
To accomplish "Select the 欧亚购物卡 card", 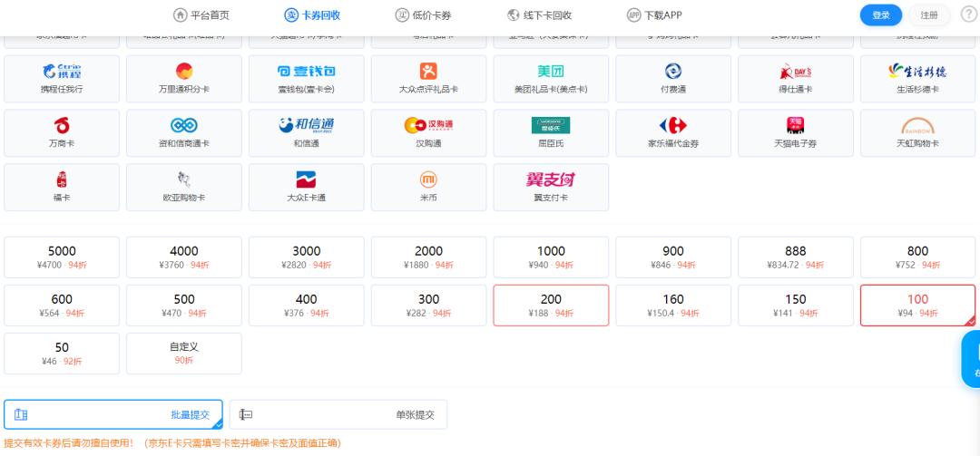I will (183, 188).
